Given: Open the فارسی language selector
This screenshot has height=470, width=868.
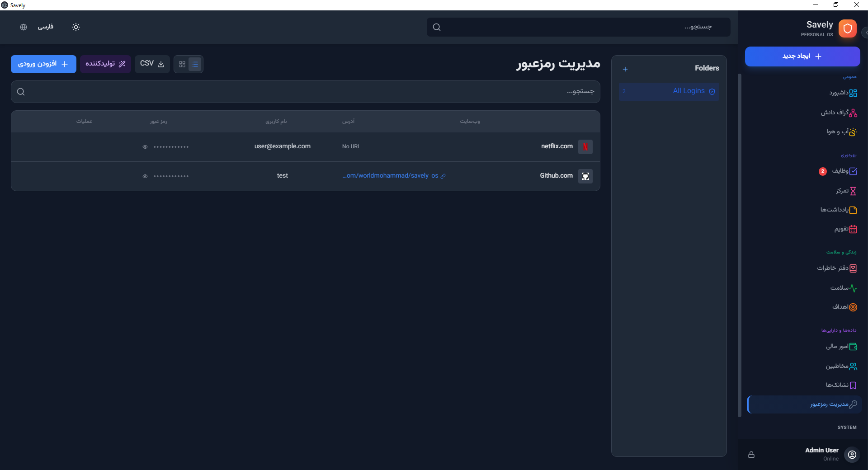Looking at the screenshot, I should [x=45, y=27].
